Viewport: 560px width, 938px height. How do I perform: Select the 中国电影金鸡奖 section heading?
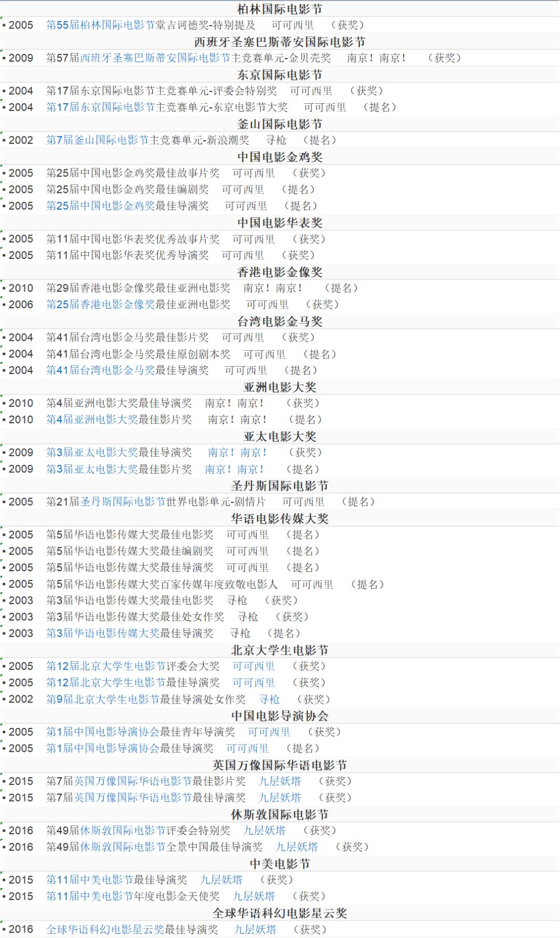click(x=280, y=157)
